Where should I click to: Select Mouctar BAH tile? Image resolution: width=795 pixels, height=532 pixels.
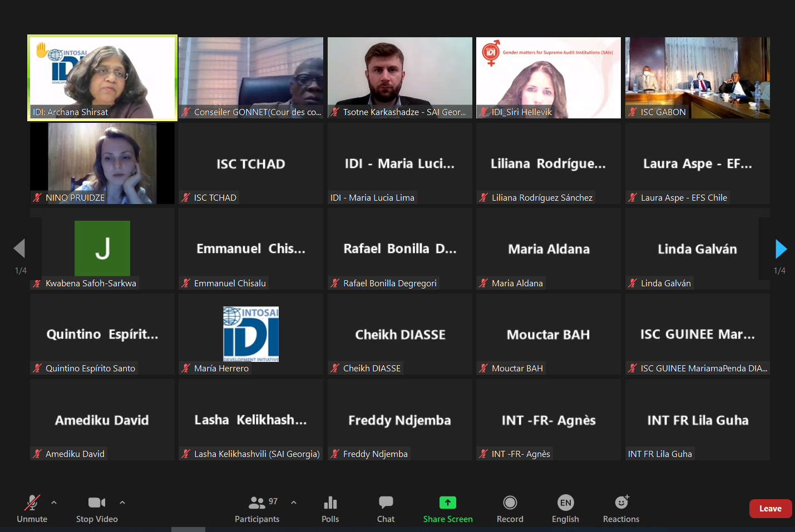549,334
